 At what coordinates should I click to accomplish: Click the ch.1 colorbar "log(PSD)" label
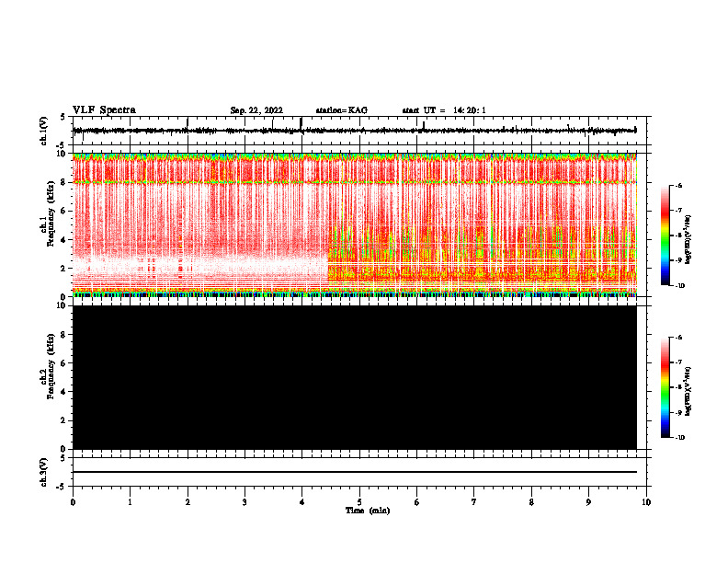tap(688, 240)
